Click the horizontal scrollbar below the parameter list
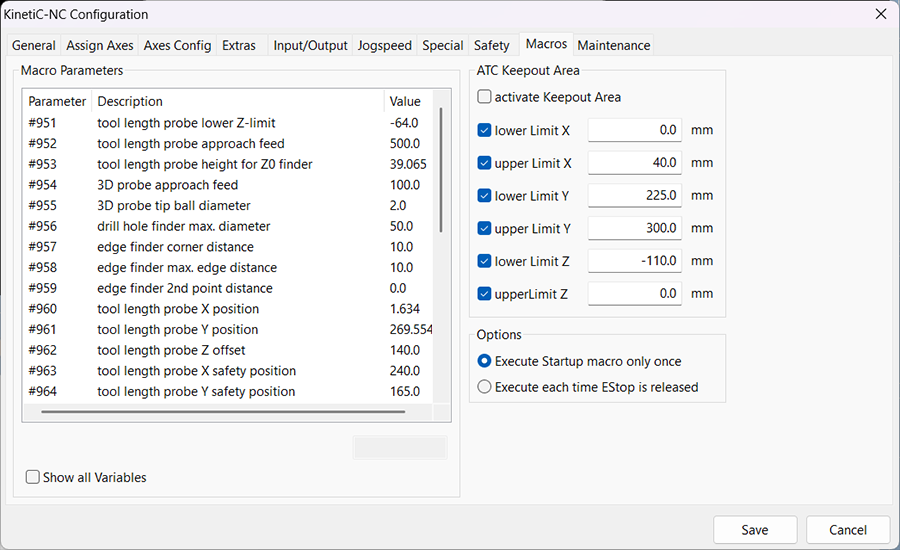The width and height of the screenshot is (900, 550). [223, 412]
